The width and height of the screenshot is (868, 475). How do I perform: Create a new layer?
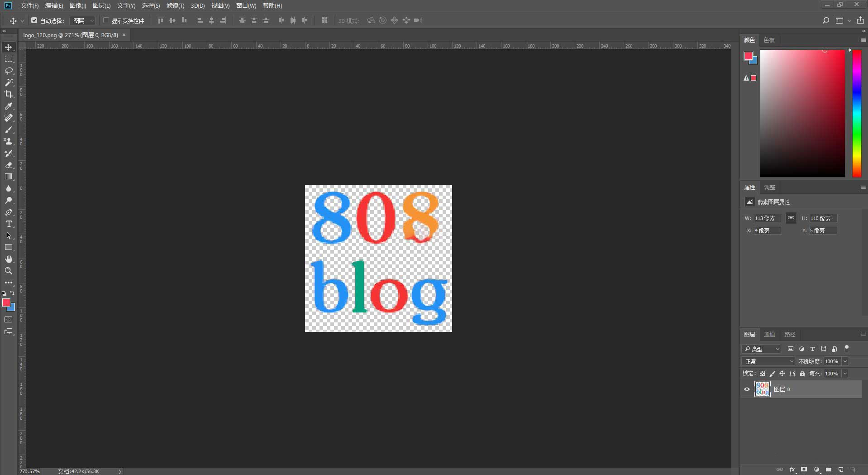coord(841,470)
